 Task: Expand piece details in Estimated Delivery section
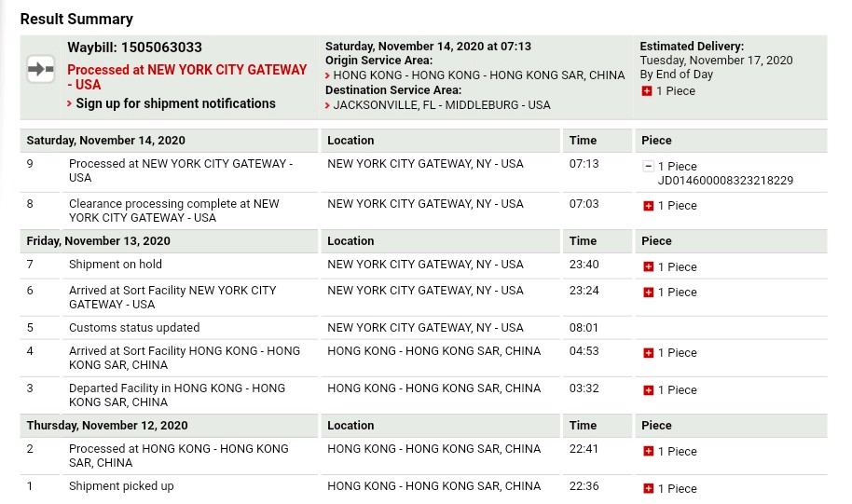647,91
